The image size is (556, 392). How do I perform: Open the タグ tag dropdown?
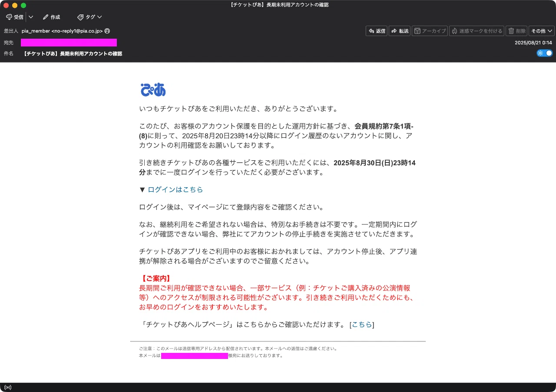89,17
